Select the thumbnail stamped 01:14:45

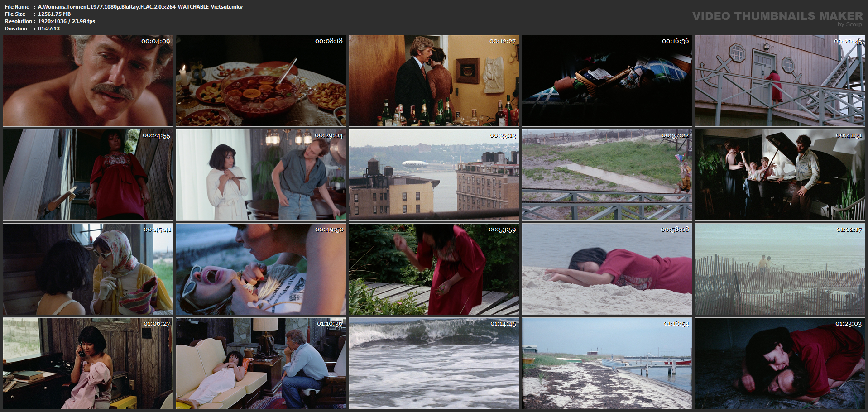coord(434,363)
